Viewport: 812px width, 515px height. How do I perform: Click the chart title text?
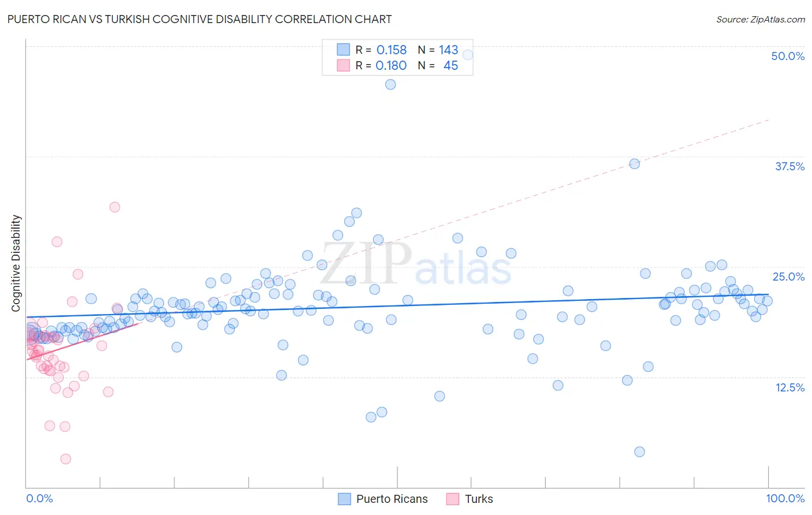[199, 19]
